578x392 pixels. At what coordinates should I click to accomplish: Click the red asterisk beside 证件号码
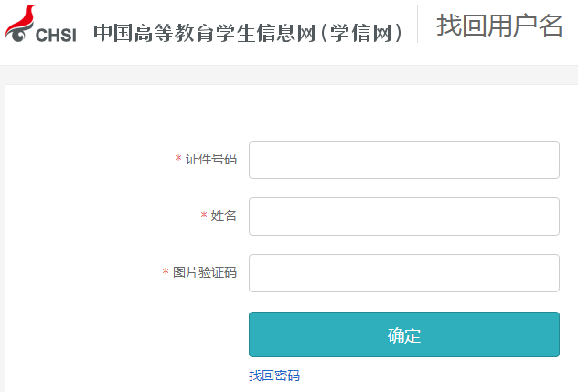[178, 158]
